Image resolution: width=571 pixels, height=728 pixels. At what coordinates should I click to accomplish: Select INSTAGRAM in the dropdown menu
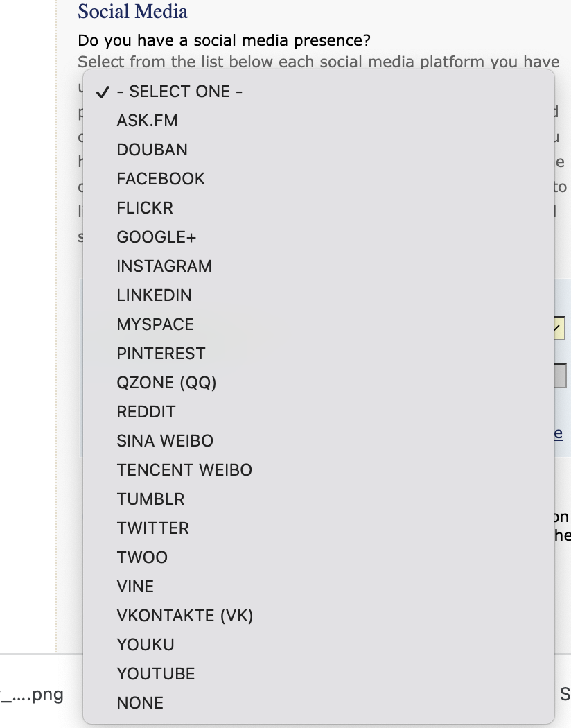point(164,266)
